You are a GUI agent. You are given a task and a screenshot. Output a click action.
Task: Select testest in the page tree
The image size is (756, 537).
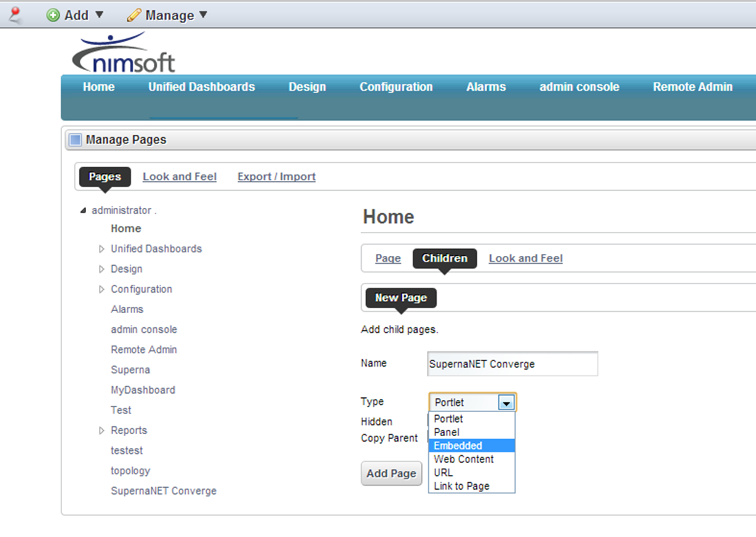point(127,451)
